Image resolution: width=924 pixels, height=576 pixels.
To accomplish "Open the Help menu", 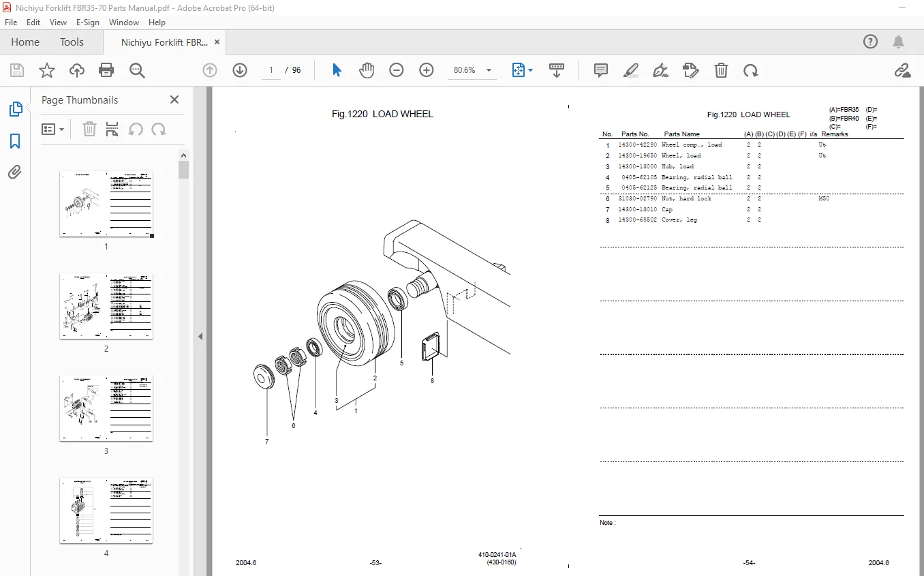I will pyautogui.click(x=157, y=22).
